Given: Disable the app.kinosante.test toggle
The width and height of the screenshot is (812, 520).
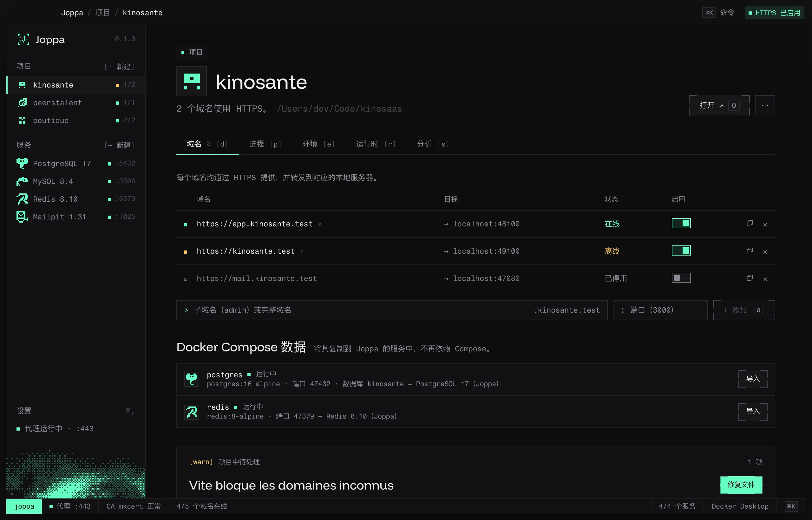Looking at the screenshot, I should (681, 223).
